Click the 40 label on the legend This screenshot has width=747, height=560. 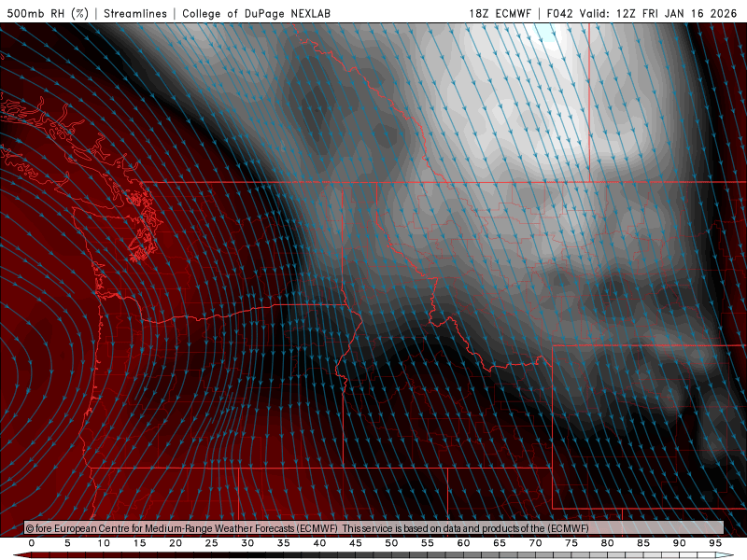coord(319,543)
